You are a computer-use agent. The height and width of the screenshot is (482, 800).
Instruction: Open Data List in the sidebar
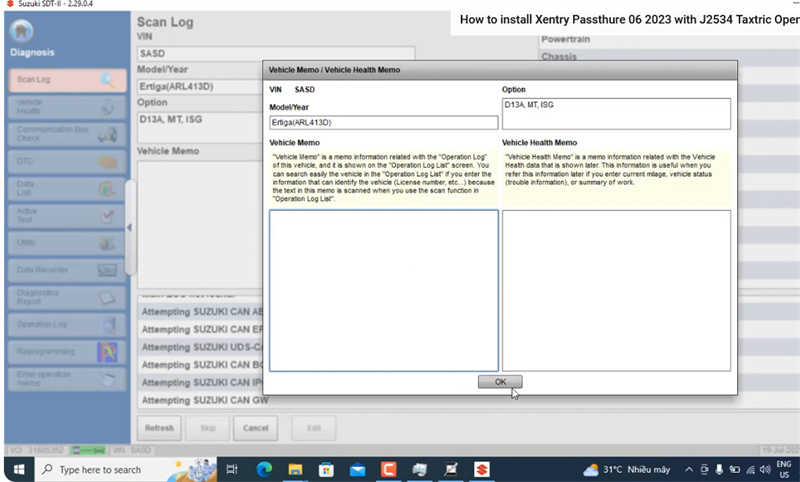click(x=67, y=189)
